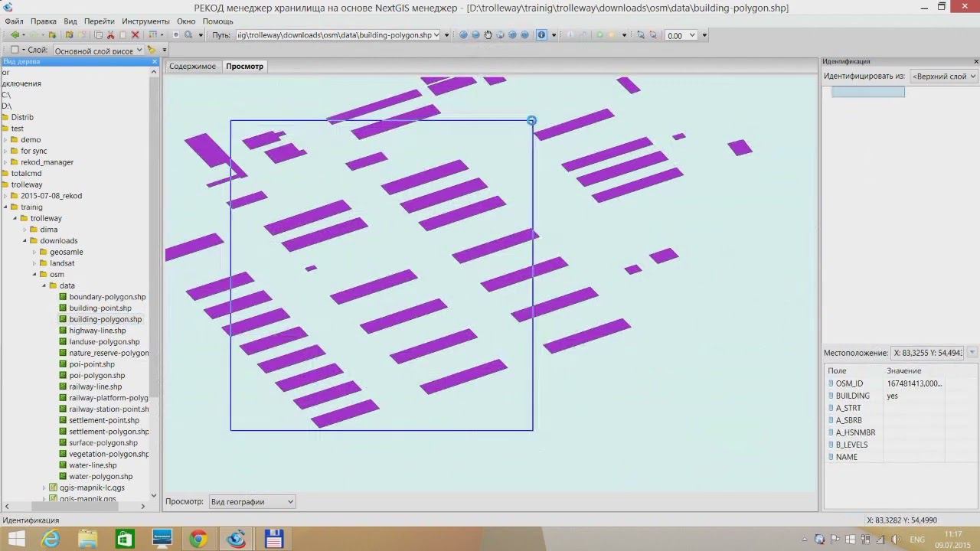Open Internet Explorer from the taskbar

click(x=51, y=539)
